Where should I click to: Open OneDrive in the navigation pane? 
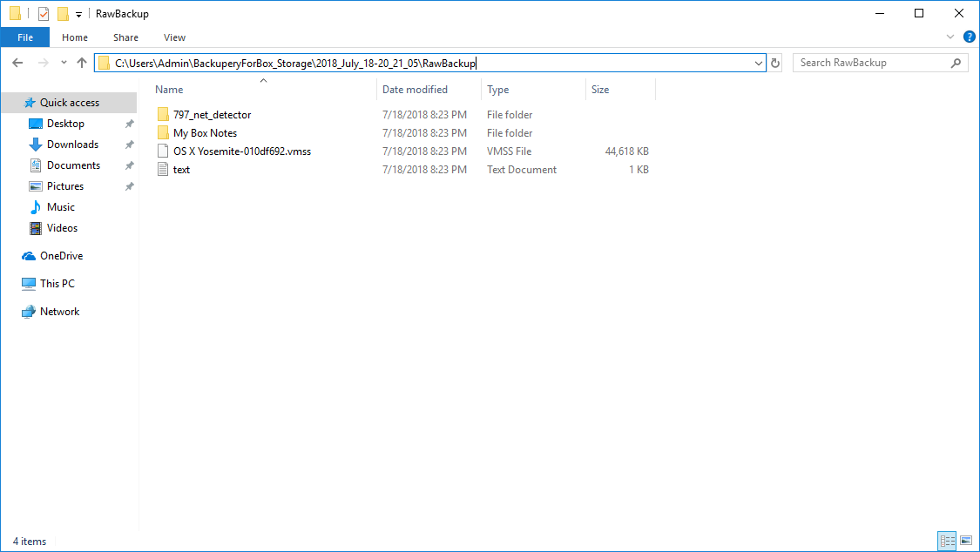(61, 256)
